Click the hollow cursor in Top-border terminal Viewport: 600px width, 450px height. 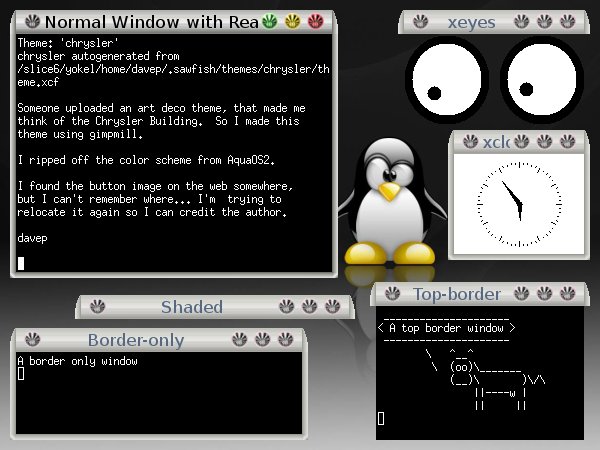point(381,419)
